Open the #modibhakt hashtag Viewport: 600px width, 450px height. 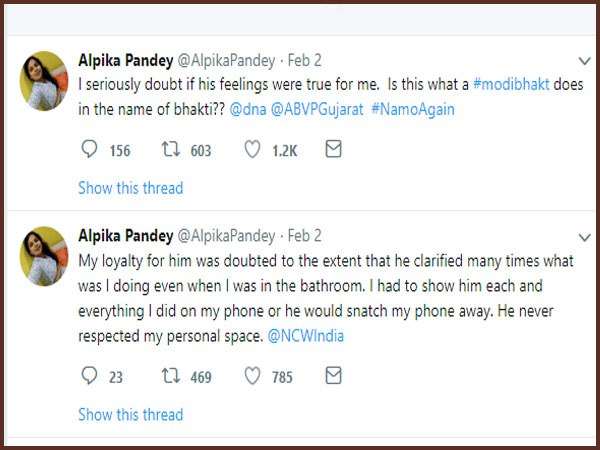tap(516, 85)
